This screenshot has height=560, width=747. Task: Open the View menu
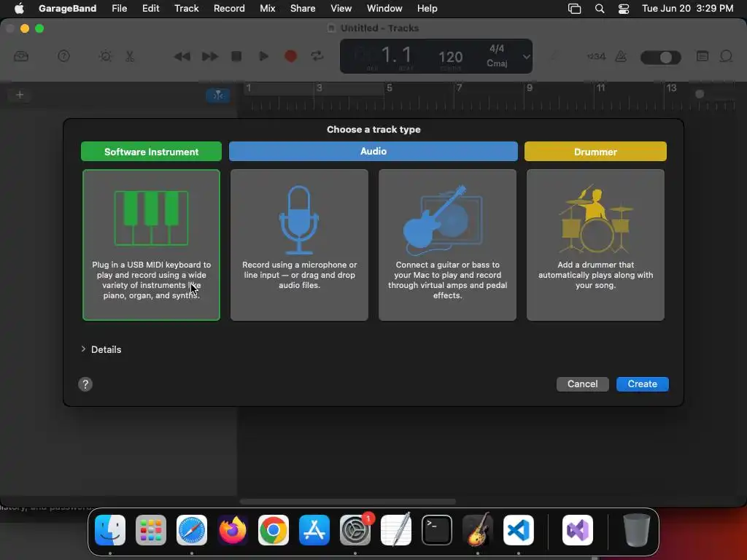[x=341, y=9]
